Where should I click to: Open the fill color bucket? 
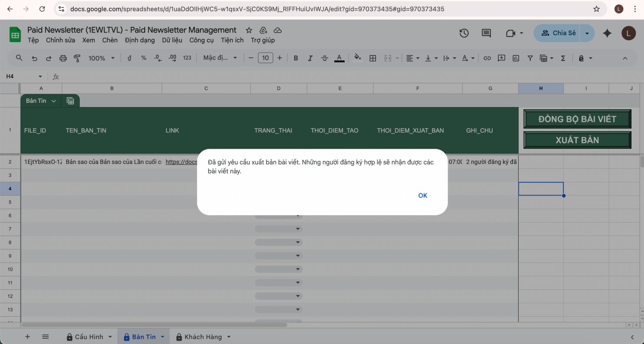point(358,58)
